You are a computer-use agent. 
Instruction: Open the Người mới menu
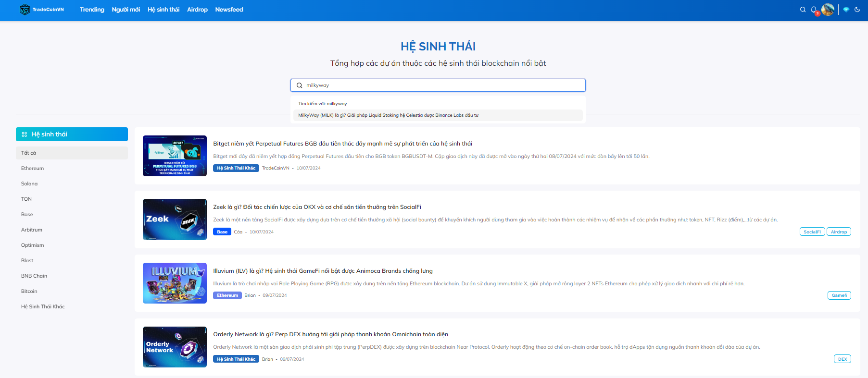[x=126, y=10]
